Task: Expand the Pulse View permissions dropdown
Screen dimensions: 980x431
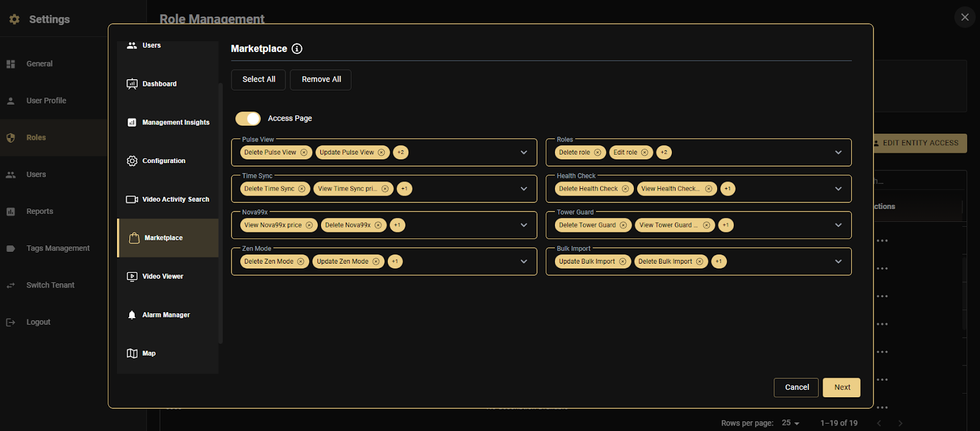Action: (524, 153)
